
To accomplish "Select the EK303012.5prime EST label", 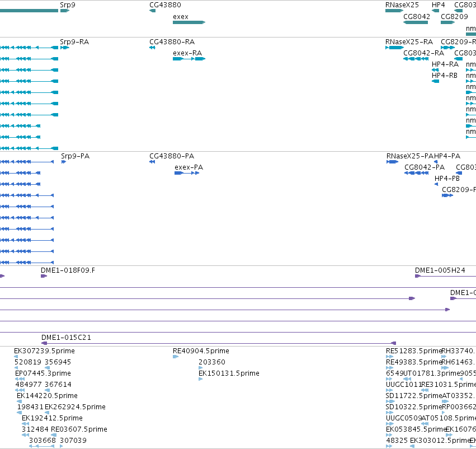I will tap(440, 441).
